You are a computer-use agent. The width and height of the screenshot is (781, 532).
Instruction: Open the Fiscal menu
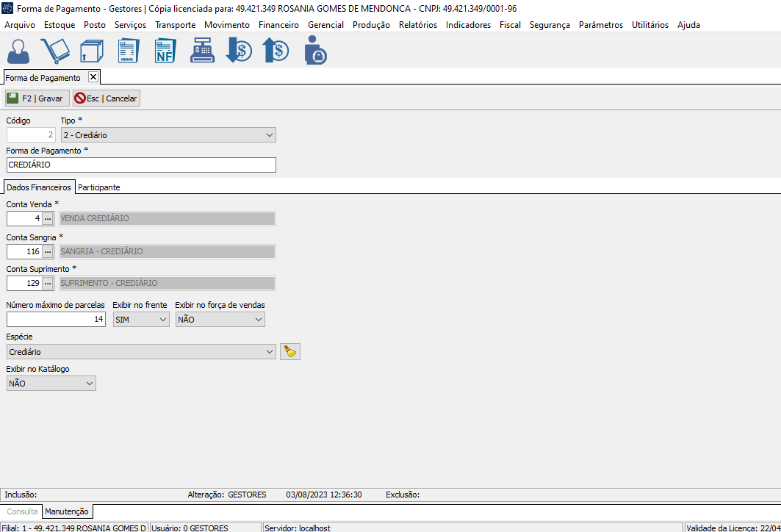510,25
